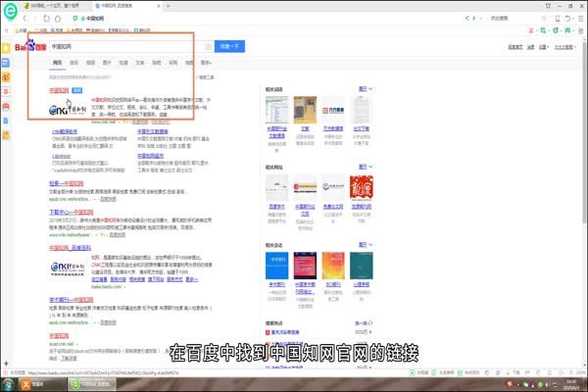Select the 视频 search category tab
588x392 pixels.
[x=90, y=63]
